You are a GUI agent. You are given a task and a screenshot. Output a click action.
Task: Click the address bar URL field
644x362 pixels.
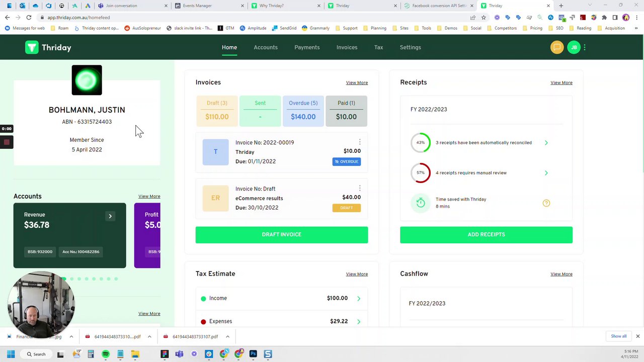click(252, 17)
